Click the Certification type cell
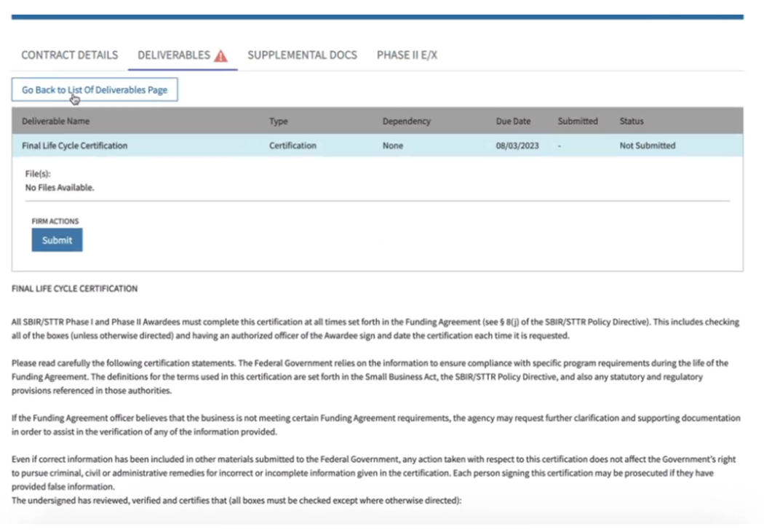Viewport: 764px width, 532px height. pos(293,146)
